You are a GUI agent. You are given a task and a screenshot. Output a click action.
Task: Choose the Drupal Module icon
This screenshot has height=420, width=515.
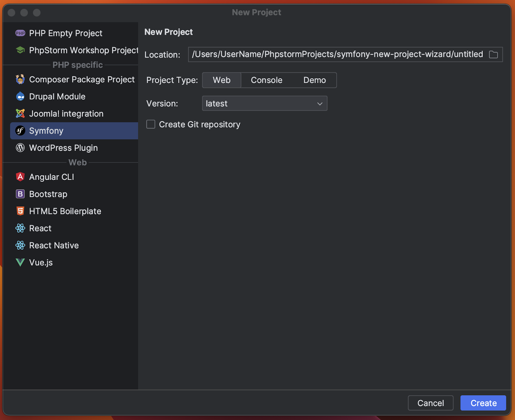(x=20, y=97)
